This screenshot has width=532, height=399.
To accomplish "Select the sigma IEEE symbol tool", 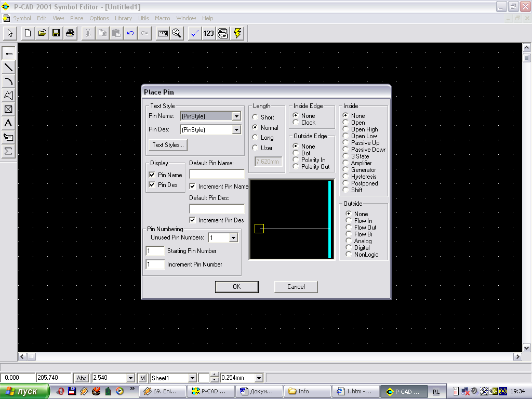I will (x=8, y=151).
